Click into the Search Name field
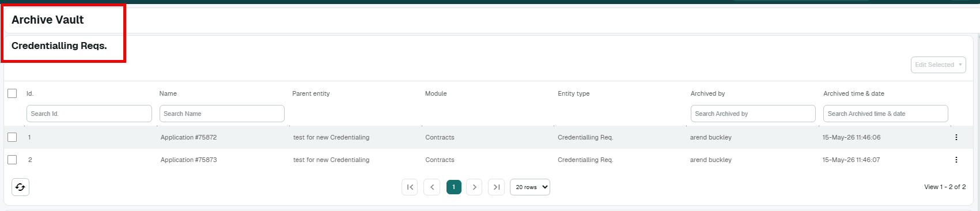 (x=222, y=114)
